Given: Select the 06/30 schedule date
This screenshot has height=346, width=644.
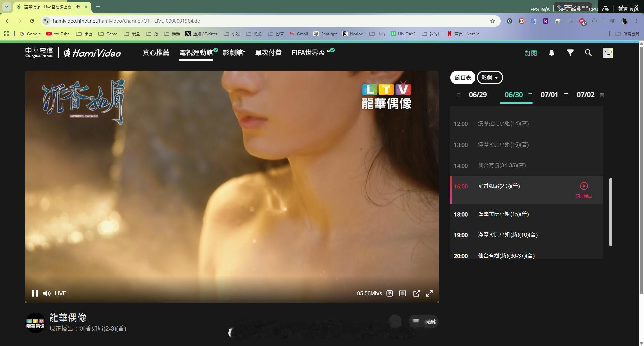Looking at the screenshot, I should point(514,95).
